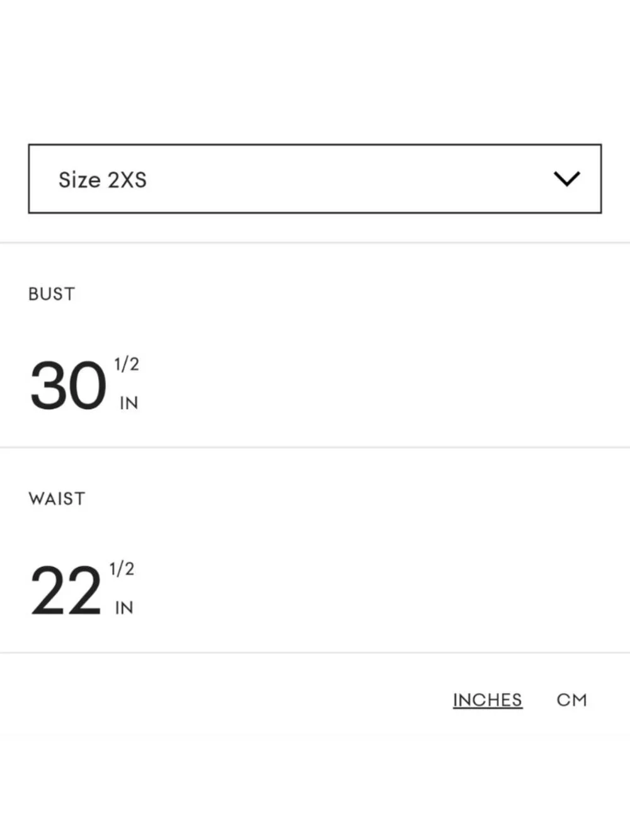This screenshot has height=840, width=630.
Task: Click the IN unit under waist fraction
Action: [x=124, y=608]
